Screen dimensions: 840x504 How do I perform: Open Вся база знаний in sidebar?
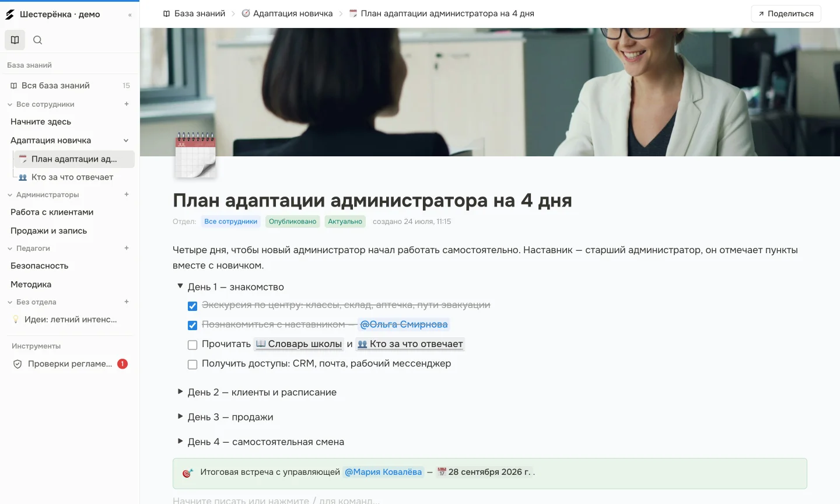[70, 86]
